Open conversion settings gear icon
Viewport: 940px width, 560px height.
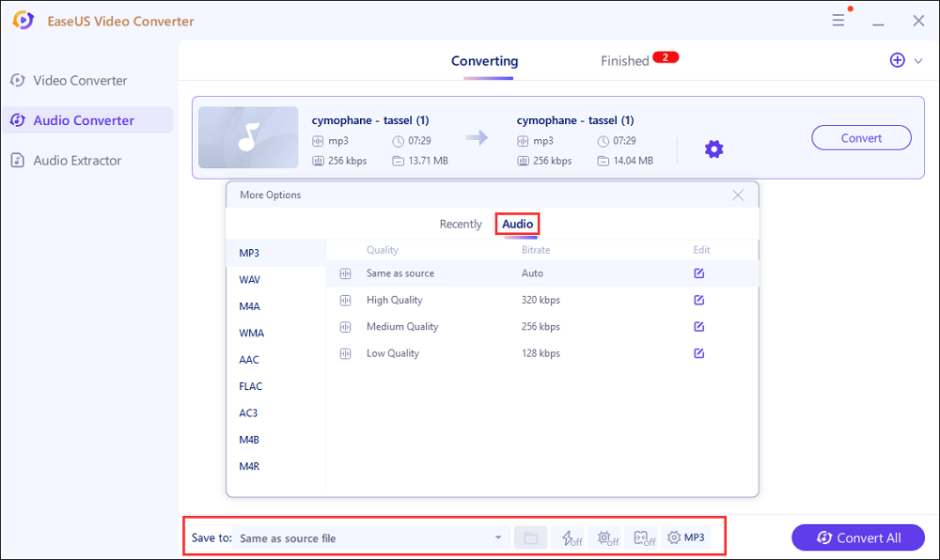point(713,149)
